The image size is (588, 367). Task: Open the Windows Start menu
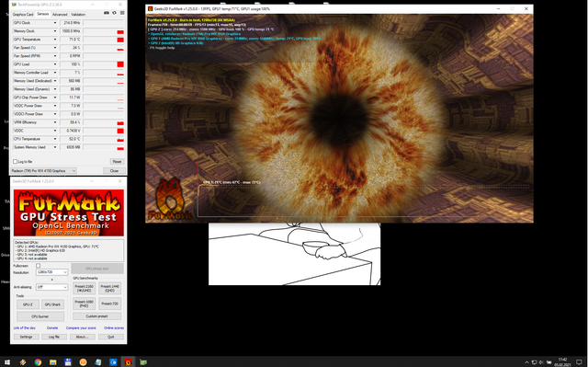click(7, 362)
